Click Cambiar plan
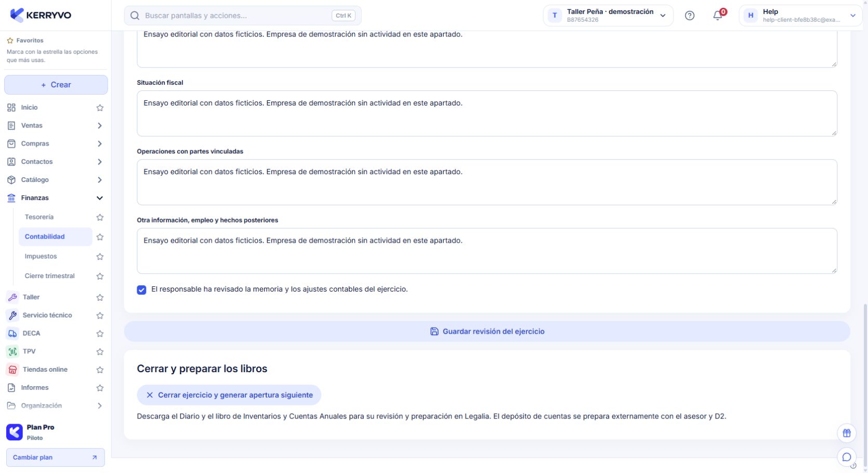This screenshot has width=868, height=473. pos(56,457)
